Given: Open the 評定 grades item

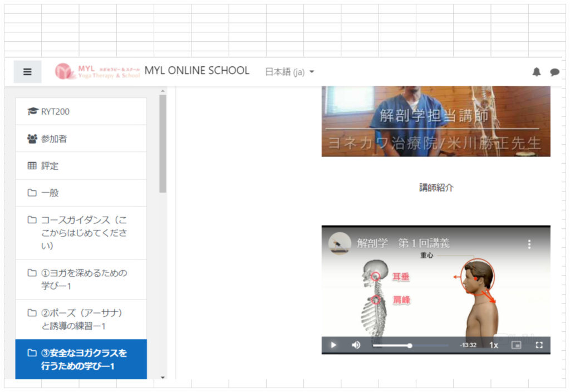Looking at the screenshot, I should [x=50, y=166].
